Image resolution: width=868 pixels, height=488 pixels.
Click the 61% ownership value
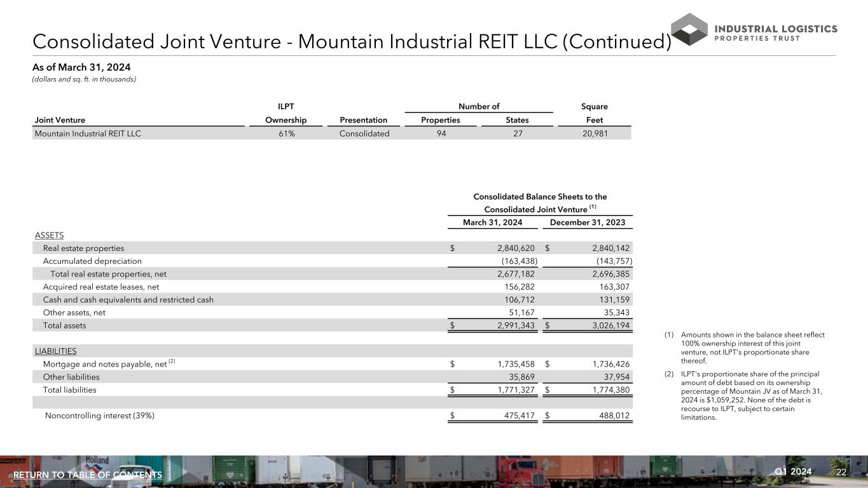pos(286,133)
